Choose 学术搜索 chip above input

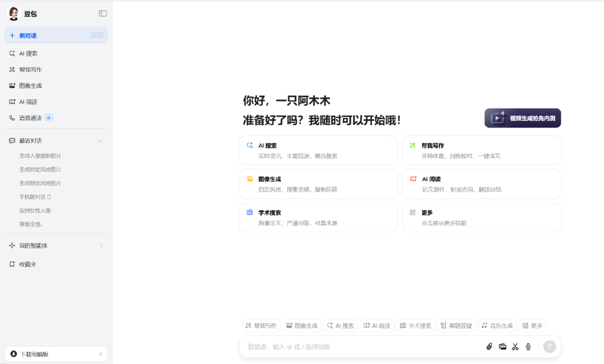[416, 325]
